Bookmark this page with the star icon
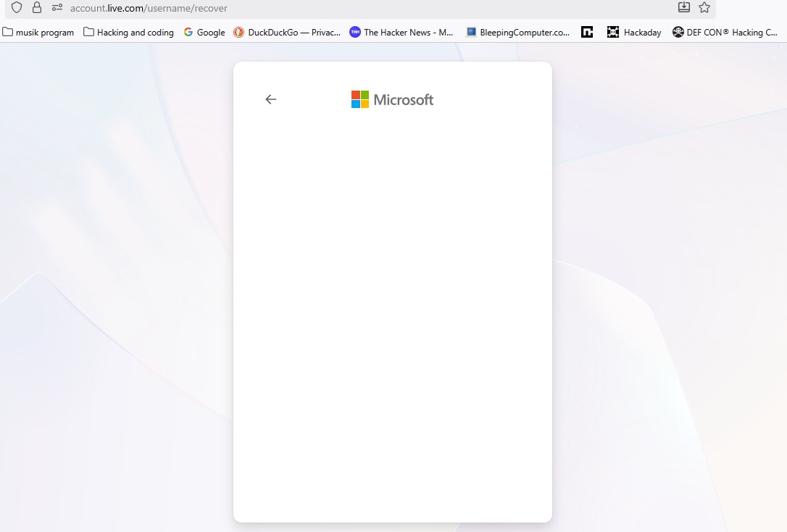The height and width of the screenshot is (532, 787). tap(704, 7)
